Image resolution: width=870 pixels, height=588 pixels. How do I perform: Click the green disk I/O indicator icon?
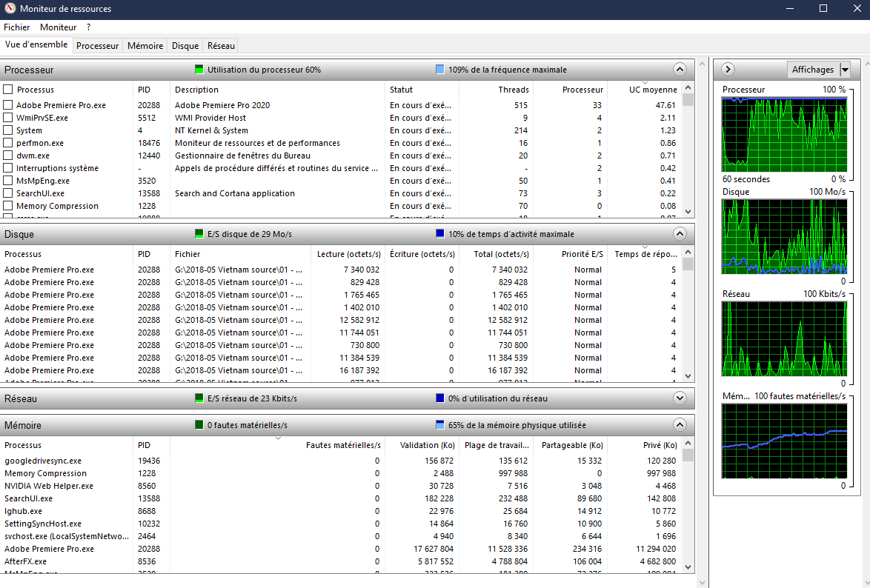click(199, 234)
